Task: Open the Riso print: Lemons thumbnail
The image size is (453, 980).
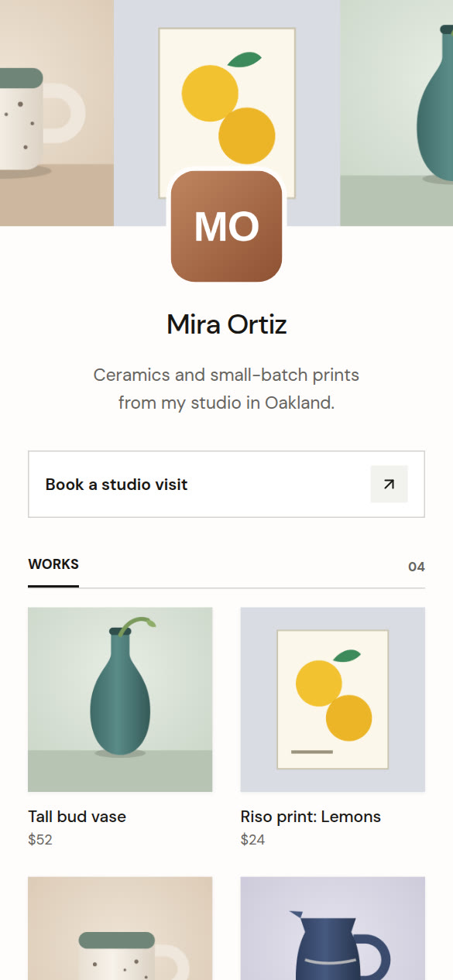Action: tap(333, 700)
